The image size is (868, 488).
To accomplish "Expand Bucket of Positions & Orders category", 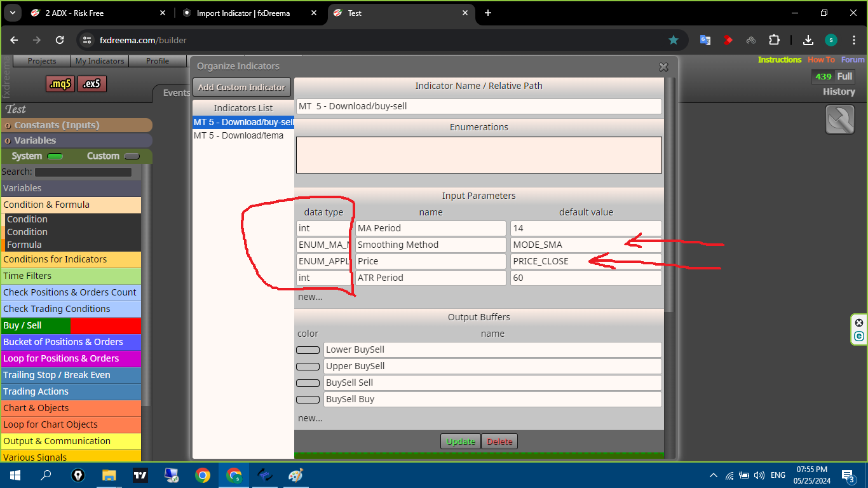I will [71, 342].
